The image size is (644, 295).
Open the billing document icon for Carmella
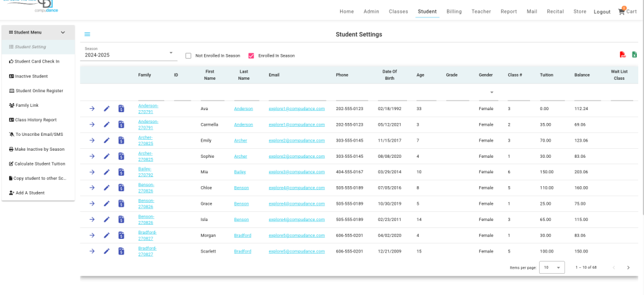click(121, 124)
